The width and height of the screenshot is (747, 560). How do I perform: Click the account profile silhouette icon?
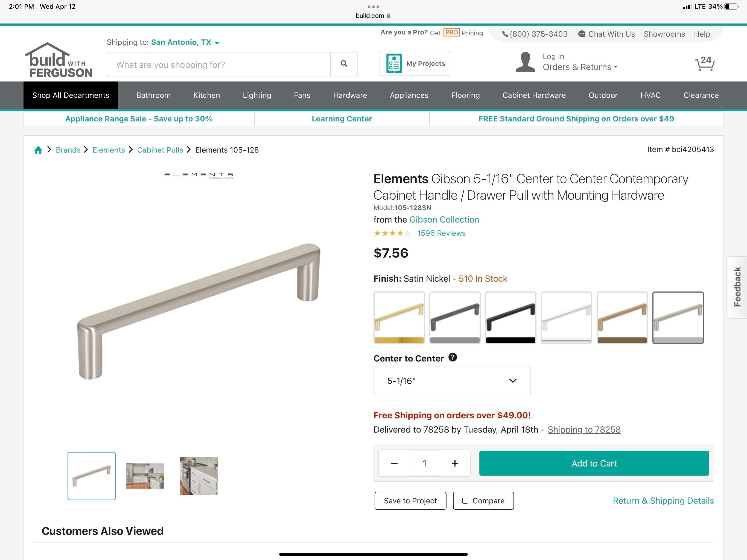[x=525, y=62]
